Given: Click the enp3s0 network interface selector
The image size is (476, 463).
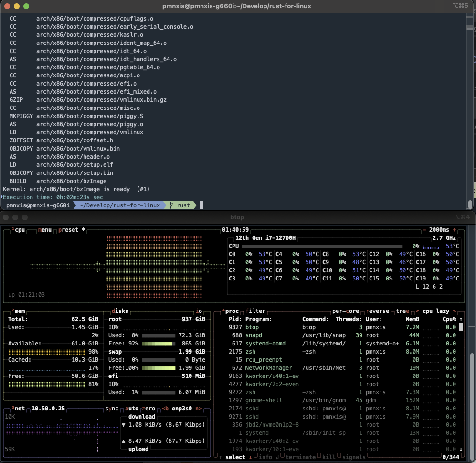Looking at the screenshot, I should click(182, 409).
